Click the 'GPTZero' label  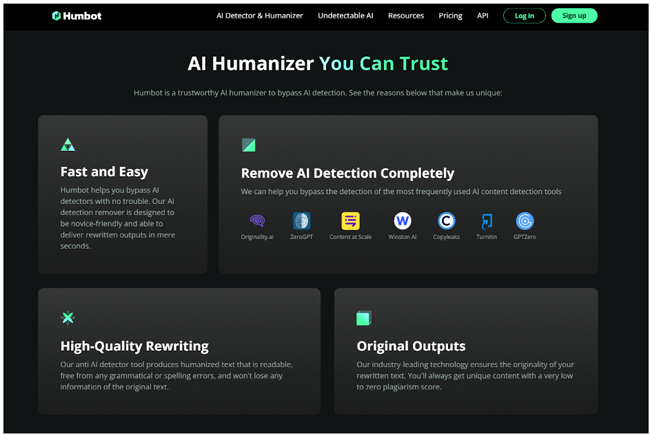(x=525, y=237)
